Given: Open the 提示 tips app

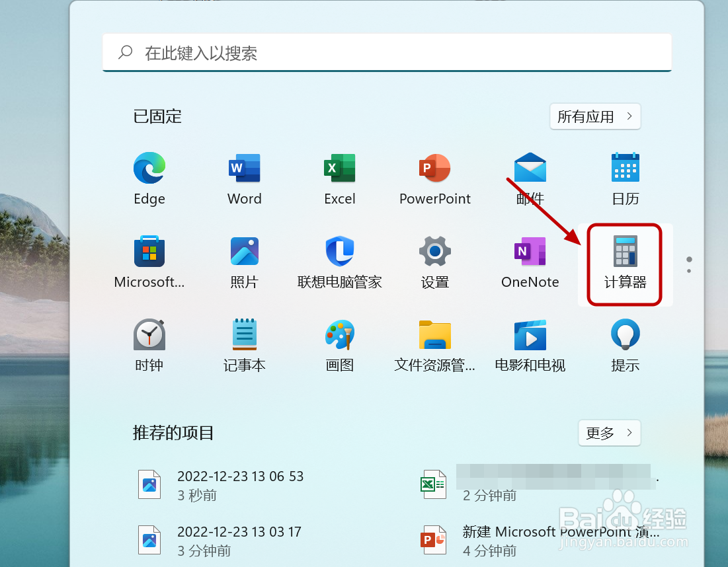Looking at the screenshot, I should (625, 346).
